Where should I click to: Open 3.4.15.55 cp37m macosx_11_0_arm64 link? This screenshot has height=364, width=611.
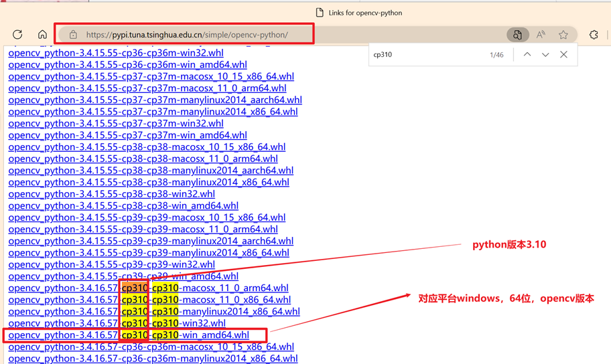pyautogui.click(x=147, y=88)
